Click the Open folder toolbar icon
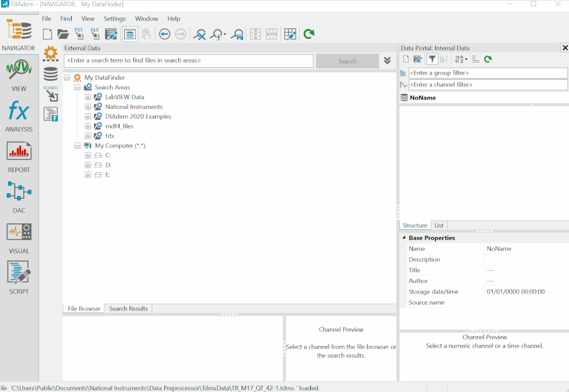The width and height of the screenshot is (569, 392). tap(63, 34)
